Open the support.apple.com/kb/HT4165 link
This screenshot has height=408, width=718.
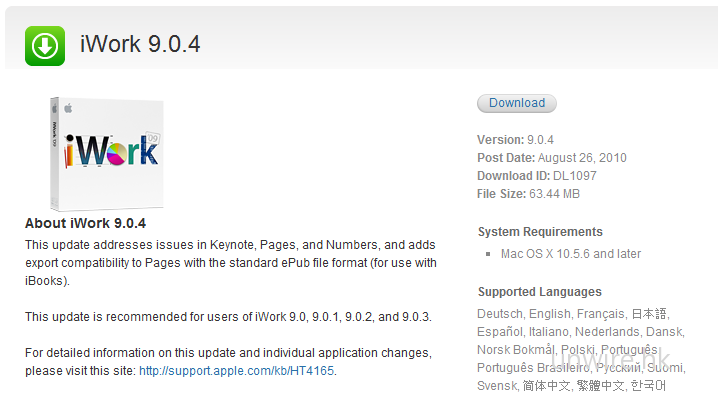coord(237,371)
